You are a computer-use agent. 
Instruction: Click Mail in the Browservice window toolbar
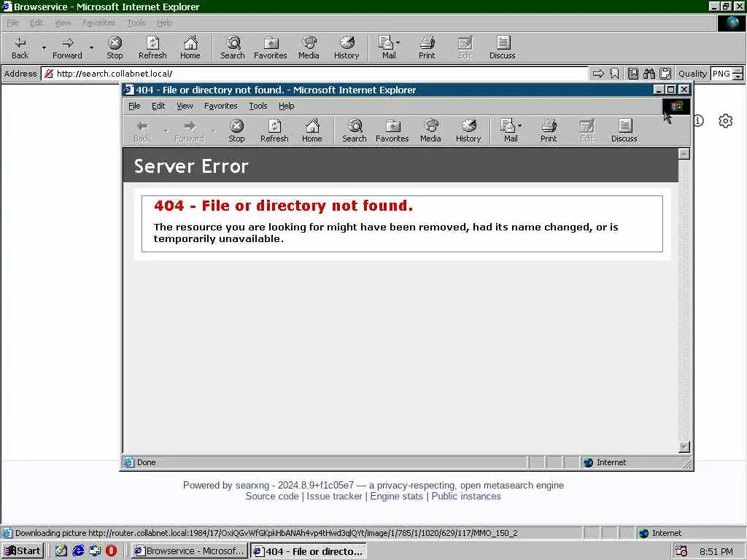(389, 47)
